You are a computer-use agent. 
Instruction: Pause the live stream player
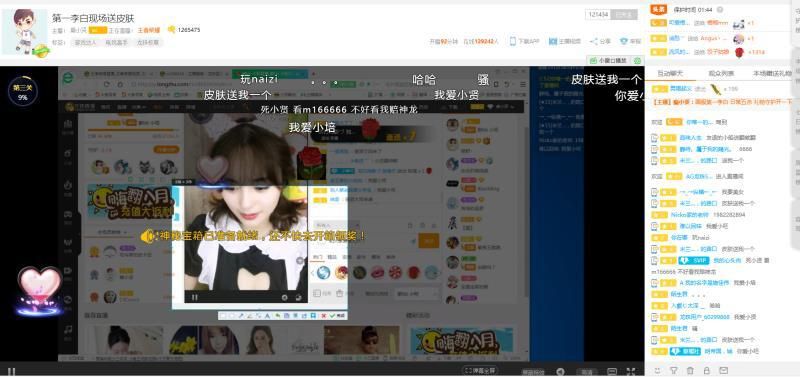click(11, 371)
